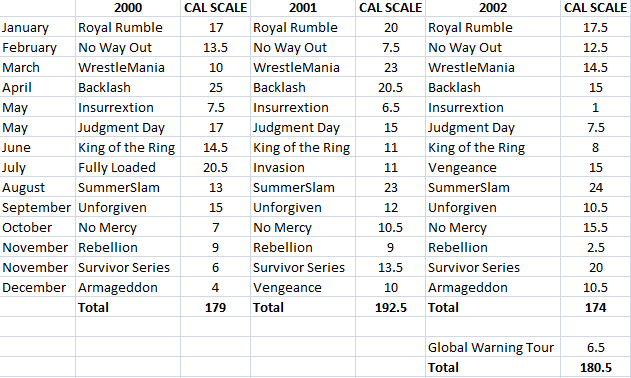Select the 2001 King of the Ring cell
The height and width of the screenshot is (378, 631).
[x=303, y=147]
